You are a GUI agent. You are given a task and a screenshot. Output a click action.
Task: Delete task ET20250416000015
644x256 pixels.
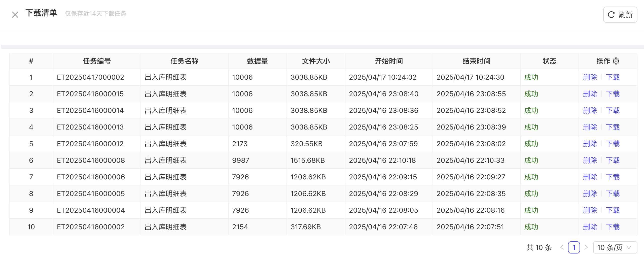coord(590,94)
